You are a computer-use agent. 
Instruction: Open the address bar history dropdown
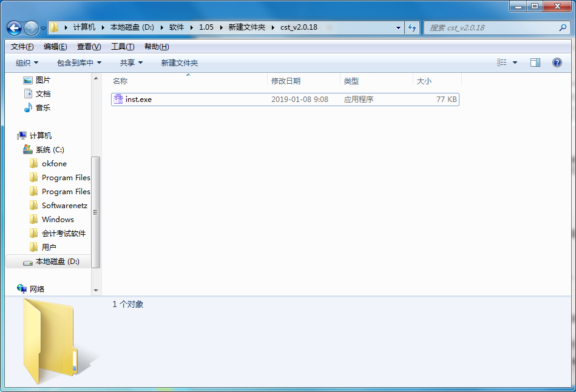398,27
